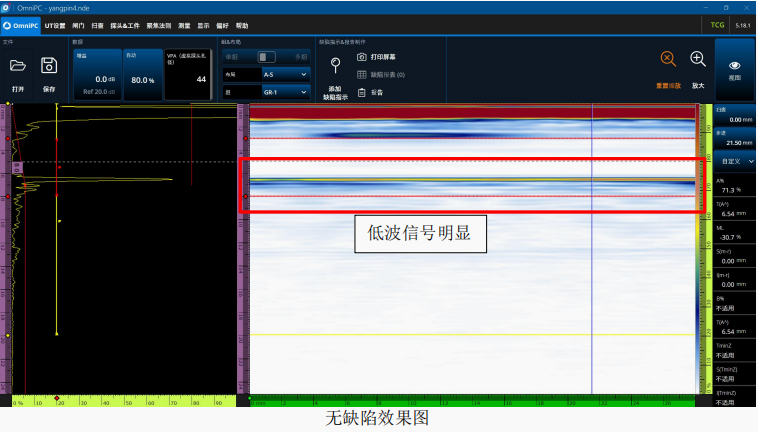The height and width of the screenshot is (432, 758).
Task: Open the report clipboard icon
Action: click(362, 92)
